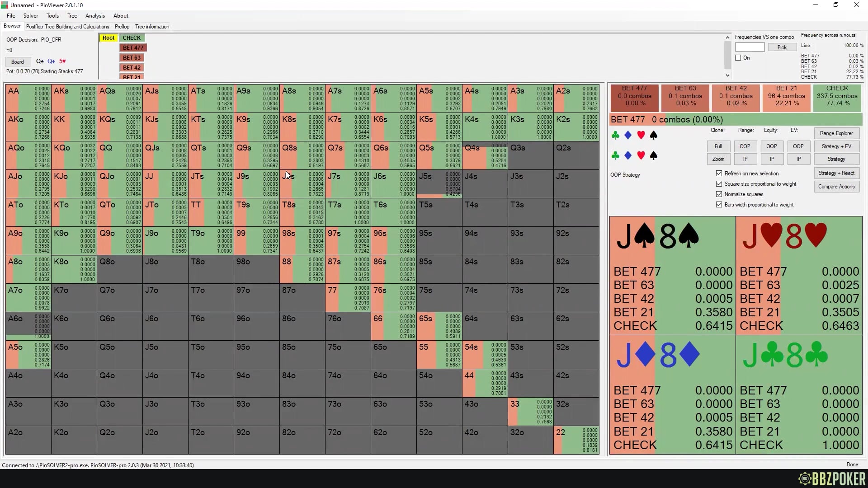Disable Normalize squares

[x=719, y=194]
